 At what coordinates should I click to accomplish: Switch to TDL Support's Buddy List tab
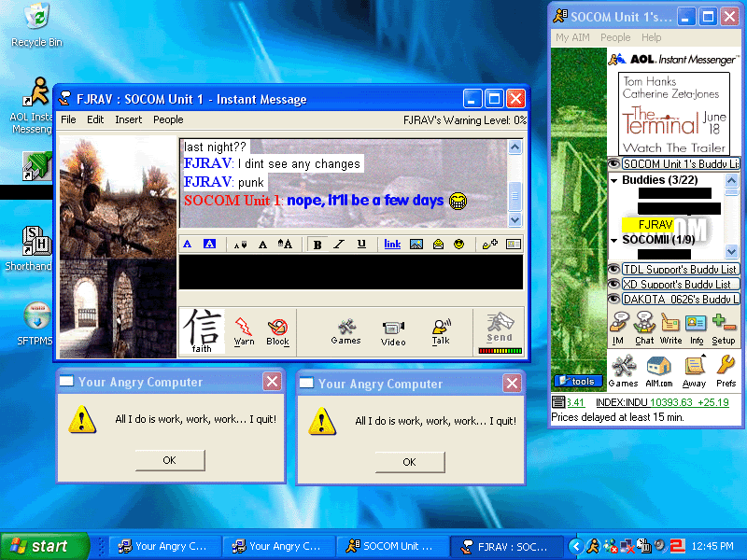(681, 269)
